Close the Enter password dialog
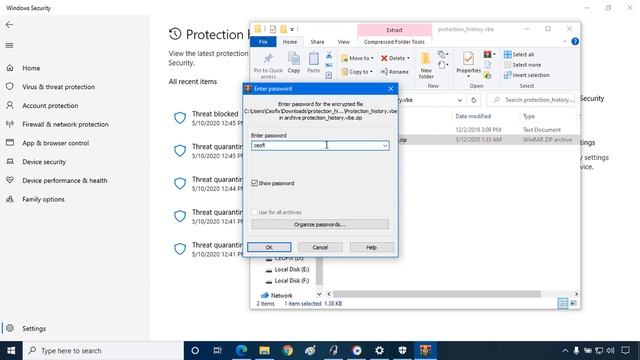The height and width of the screenshot is (360, 640). click(391, 89)
